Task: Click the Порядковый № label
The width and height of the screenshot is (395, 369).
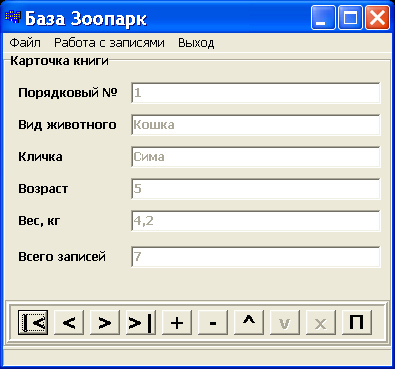Action: point(68,93)
